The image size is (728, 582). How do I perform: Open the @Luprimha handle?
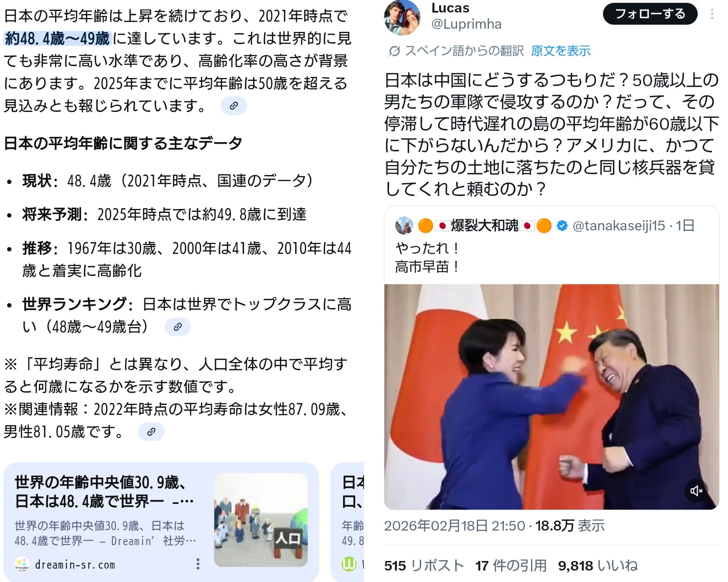466,24
